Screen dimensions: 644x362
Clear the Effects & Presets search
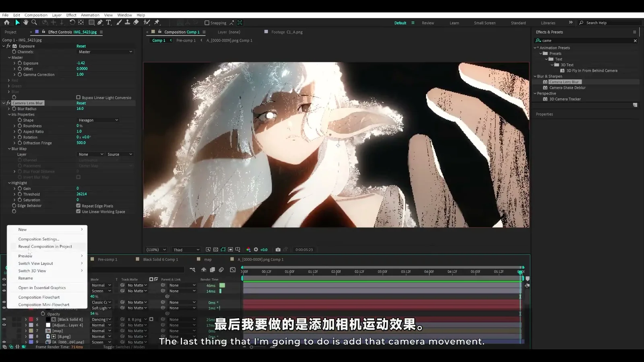coord(635,41)
